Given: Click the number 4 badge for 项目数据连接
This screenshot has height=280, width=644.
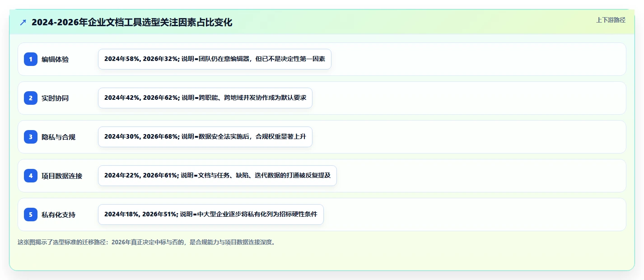Looking at the screenshot, I should pyautogui.click(x=31, y=176).
